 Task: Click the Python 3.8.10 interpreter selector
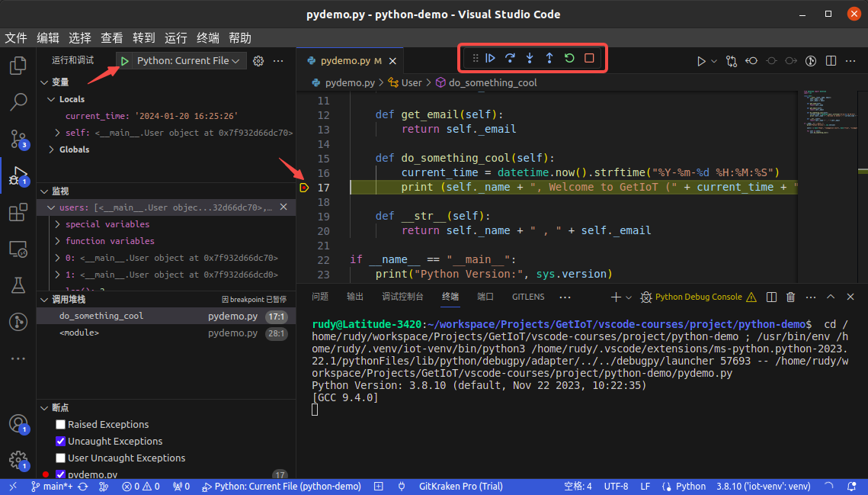(x=764, y=486)
